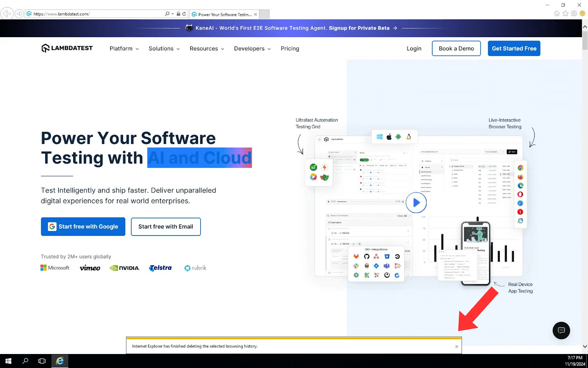Open the Favorites star icon
588x368 pixels.
[565, 14]
